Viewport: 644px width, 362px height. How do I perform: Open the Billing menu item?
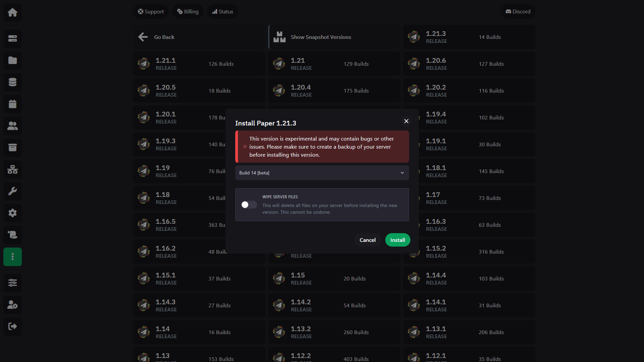(188, 11)
